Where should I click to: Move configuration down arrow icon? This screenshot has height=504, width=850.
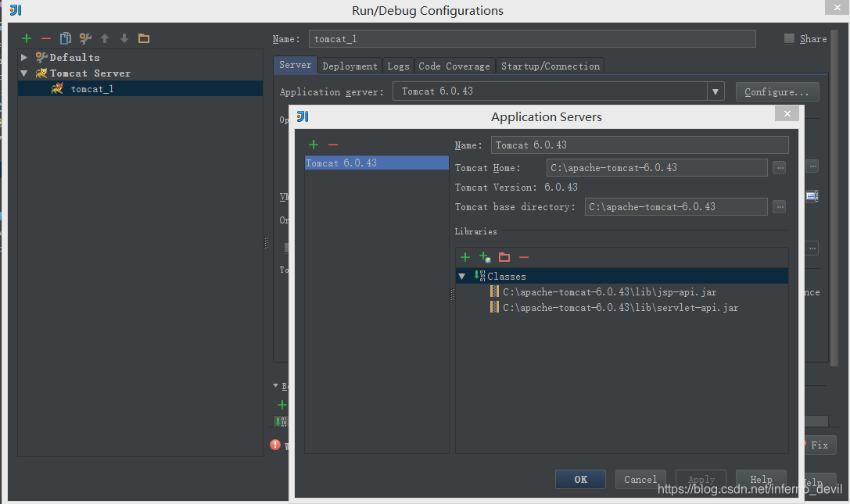click(x=124, y=38)
